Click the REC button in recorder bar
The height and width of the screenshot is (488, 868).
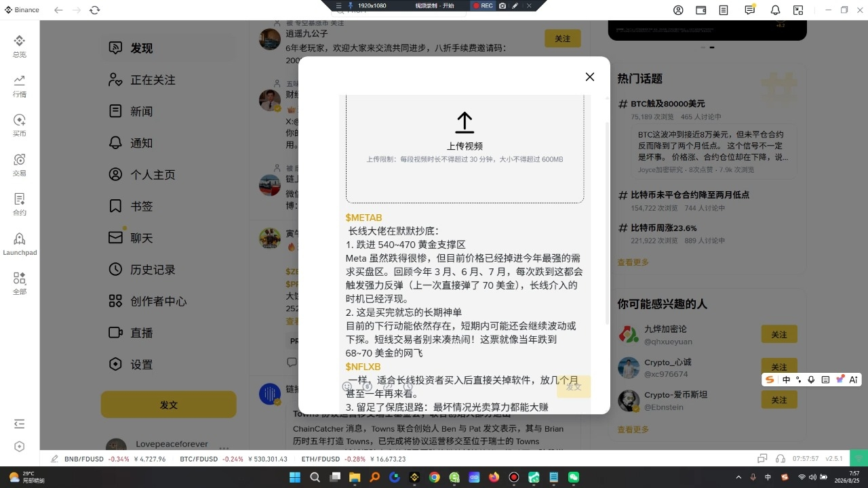coord(483,5)
